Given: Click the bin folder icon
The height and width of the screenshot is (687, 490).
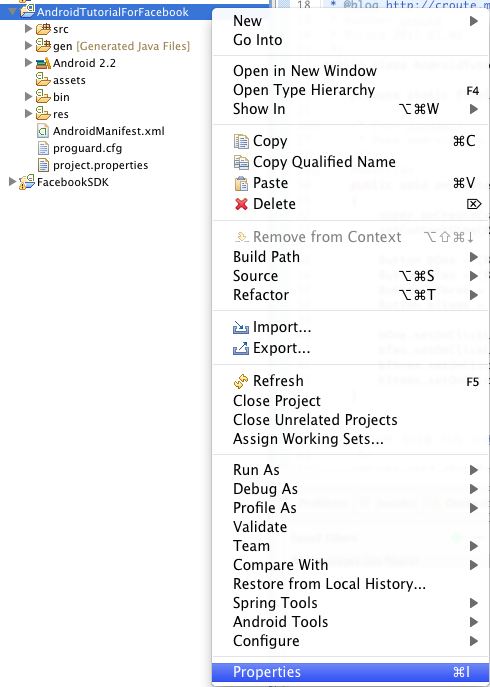Looking at the screenshot, I should click(x=43, y=96).
